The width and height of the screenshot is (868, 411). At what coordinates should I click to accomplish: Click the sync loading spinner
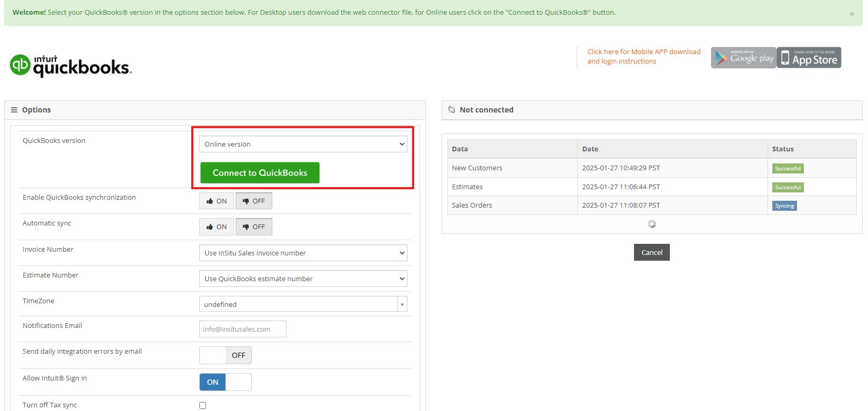pos(652,224)
